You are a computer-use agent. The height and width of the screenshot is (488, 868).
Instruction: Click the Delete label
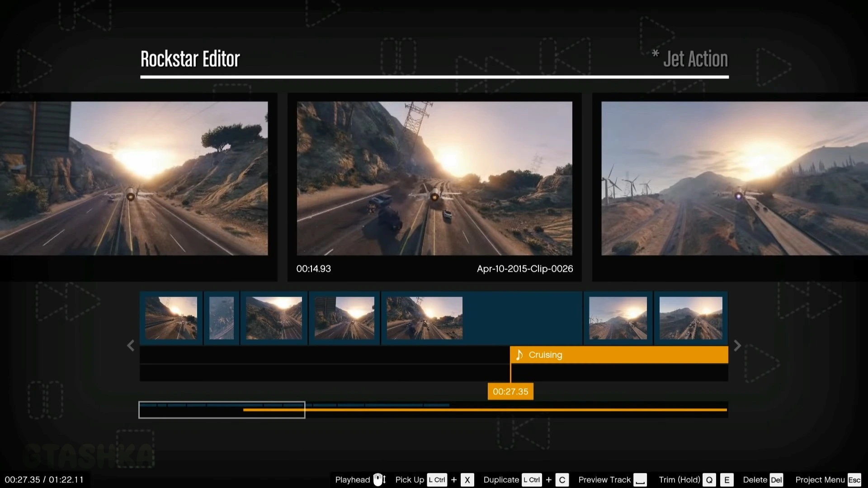(x=755, y=480)
